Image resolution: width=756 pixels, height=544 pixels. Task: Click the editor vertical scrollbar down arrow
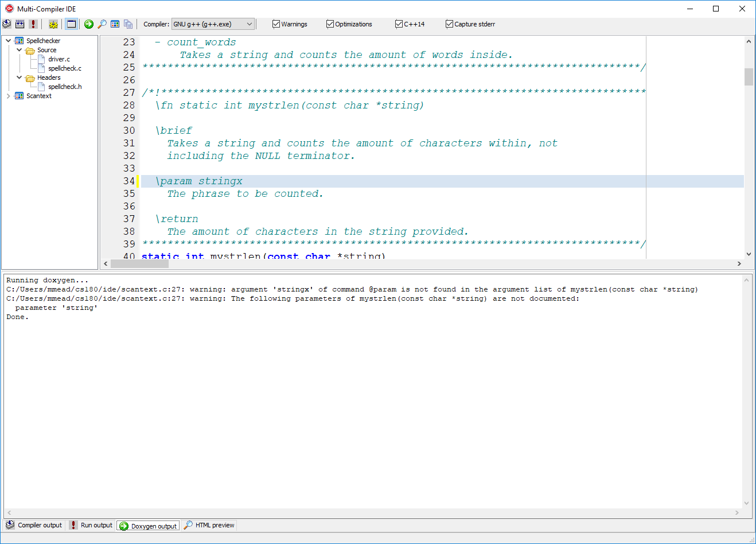(x=749, y=254)
